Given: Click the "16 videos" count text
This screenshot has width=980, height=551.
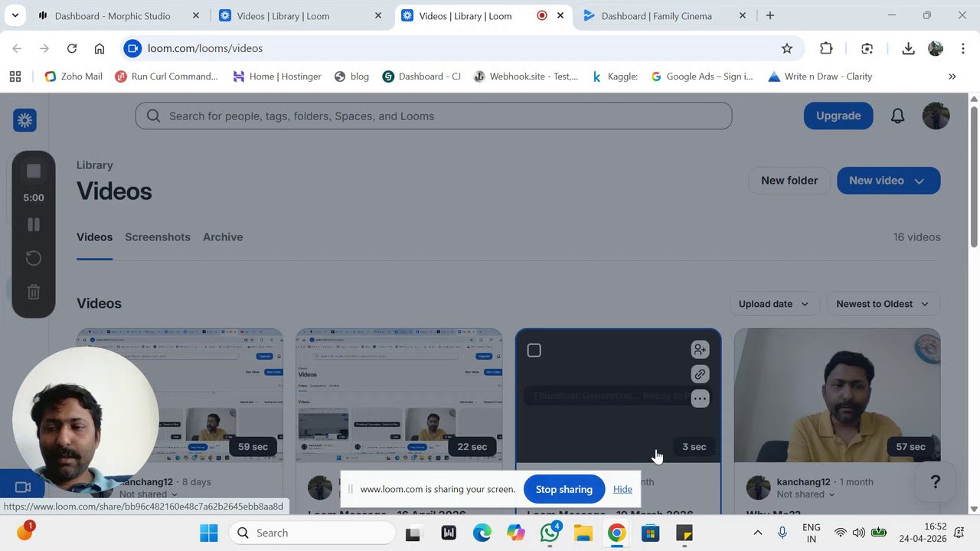Looking at the screenshot, I should [916, 237].
